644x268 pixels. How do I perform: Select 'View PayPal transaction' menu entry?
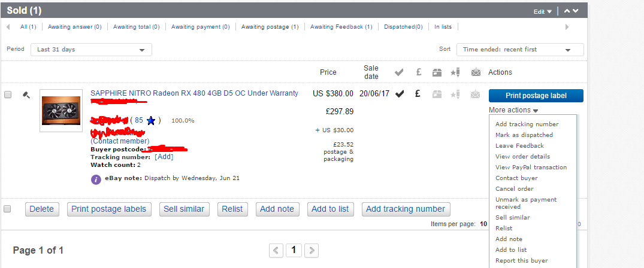click(531, 167)
